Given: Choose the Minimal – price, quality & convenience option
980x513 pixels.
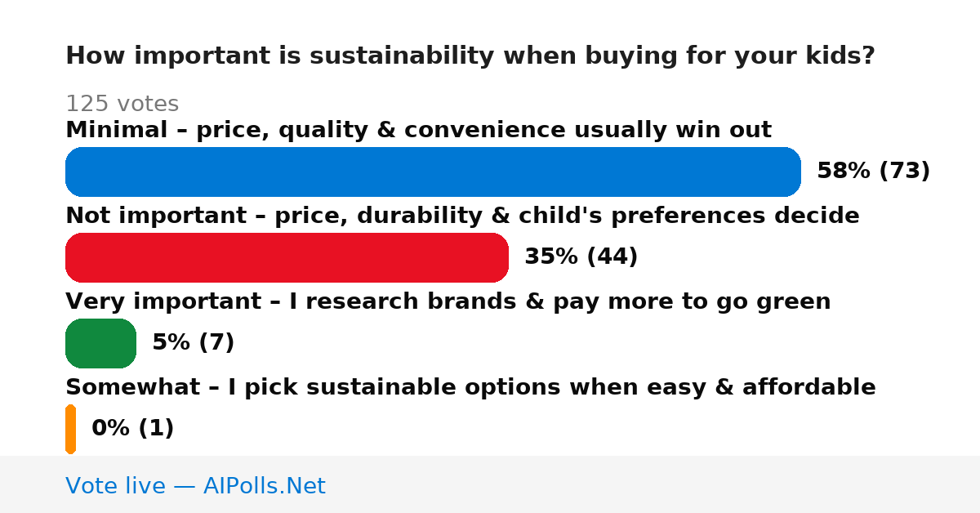Looking at the screenshot, I should tap(418, 130).
